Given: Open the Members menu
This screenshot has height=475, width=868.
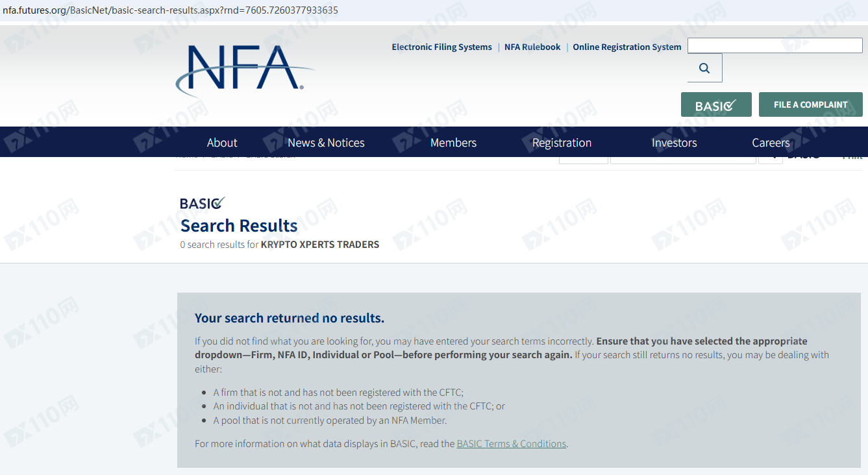Looking at the screenshot, I should [453, 143].
